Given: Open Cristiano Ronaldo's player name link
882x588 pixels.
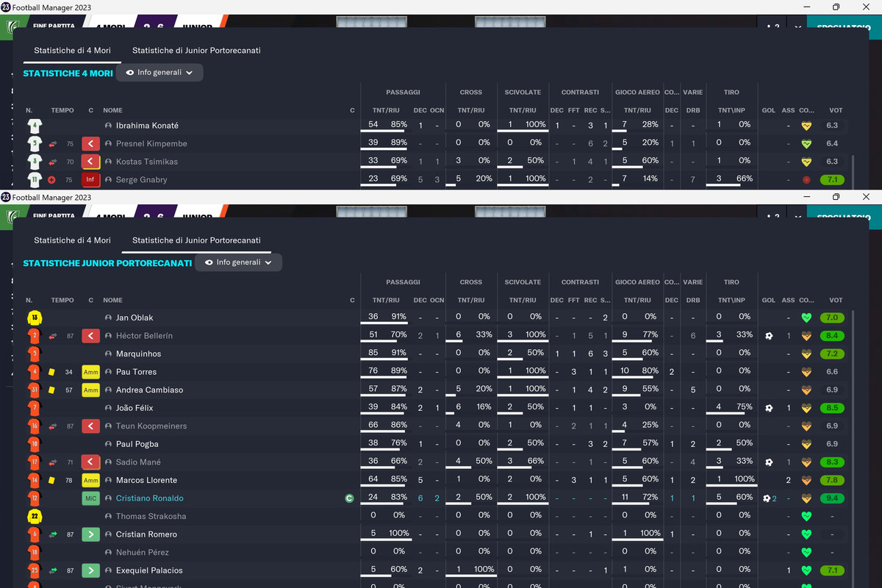Looking at the screenshot, I should coord(150,498).
